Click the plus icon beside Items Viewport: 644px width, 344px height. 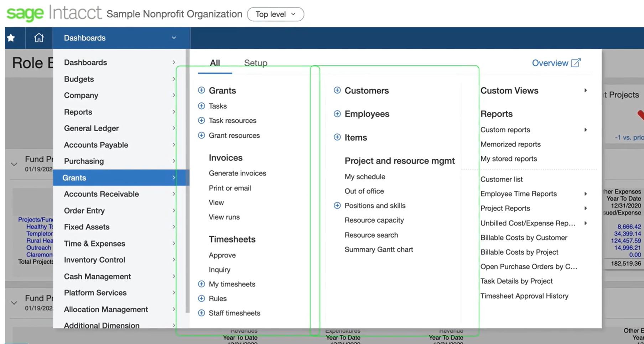pyautogui.click(x=337, y=137)
